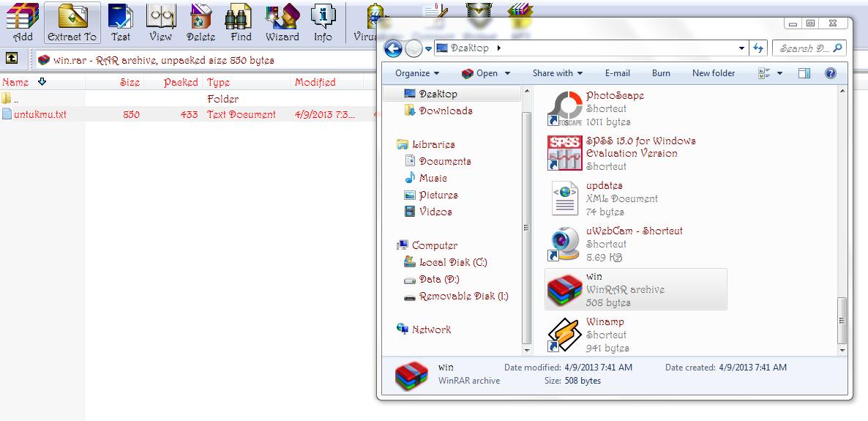Click the Search Desktop field
The height and width of the screenshot is (421, 868).
point(809,48)
